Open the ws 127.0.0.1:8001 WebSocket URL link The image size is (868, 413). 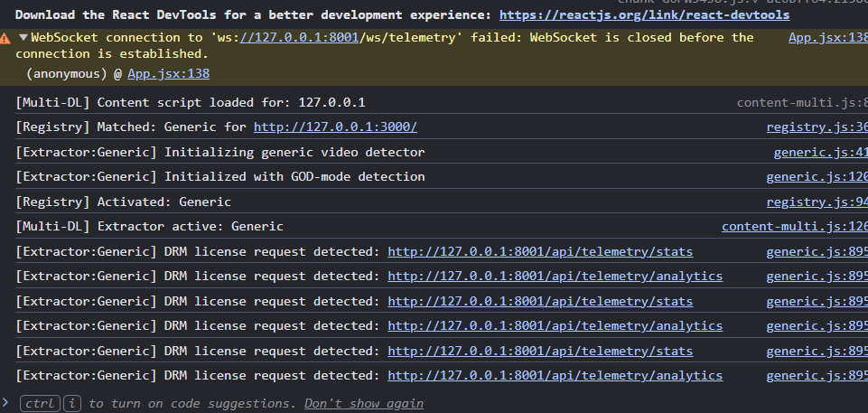click(x=299, y=38)
